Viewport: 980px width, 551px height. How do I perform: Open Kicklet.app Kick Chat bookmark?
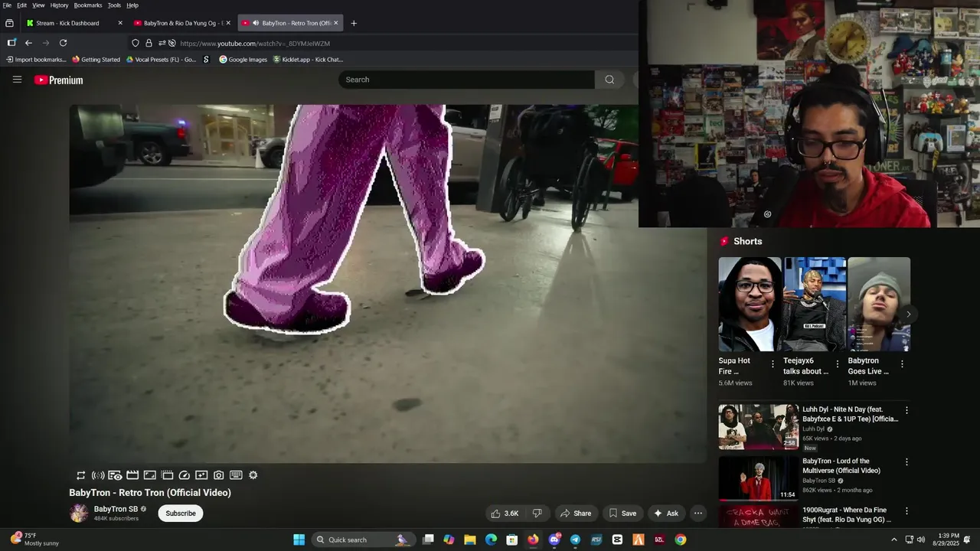[x=309, y=60]
